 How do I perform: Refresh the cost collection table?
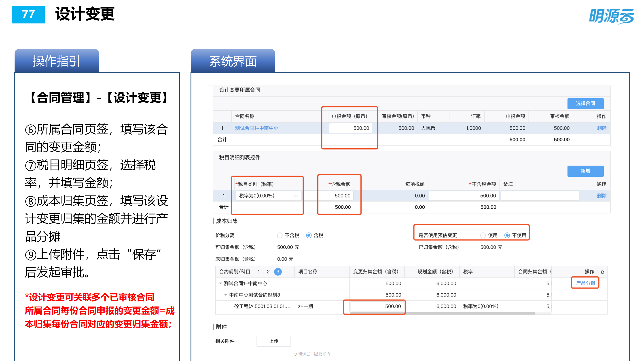point(602,272)
